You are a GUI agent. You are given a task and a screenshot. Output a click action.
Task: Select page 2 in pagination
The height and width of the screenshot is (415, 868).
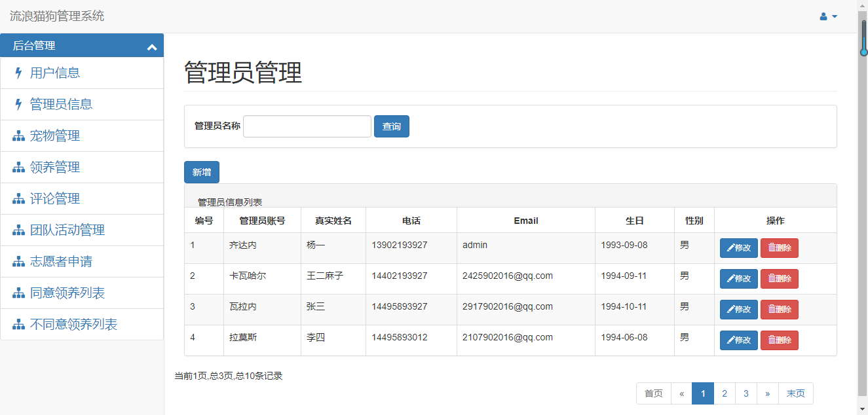725,393
